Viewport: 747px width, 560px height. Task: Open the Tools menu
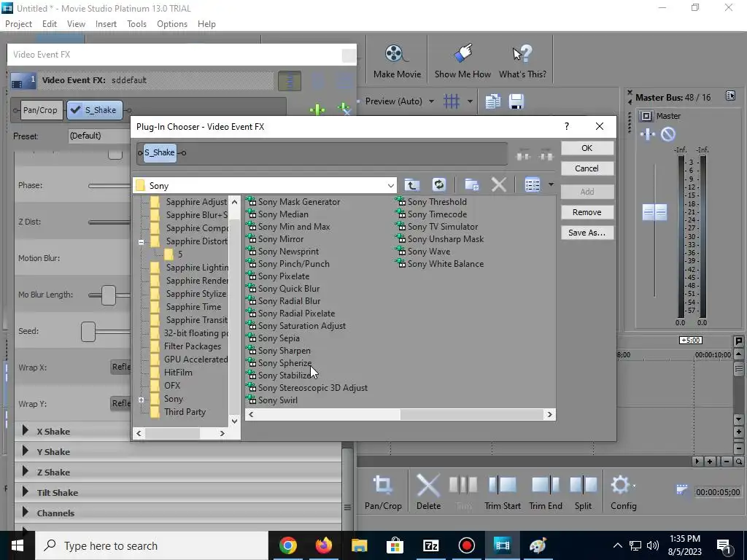tap(136, 24)
